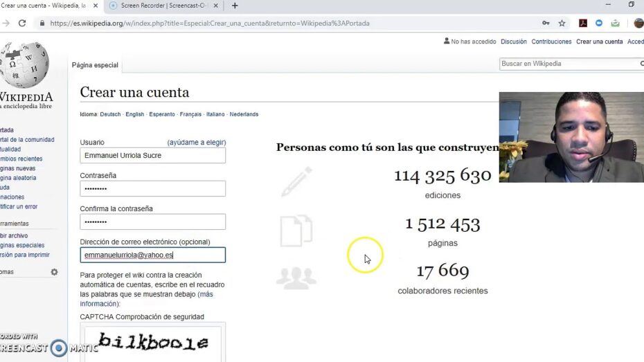Click the Wikipedia globe logo
The width and height of the screenshot is (644, 362).
[24, 65]
